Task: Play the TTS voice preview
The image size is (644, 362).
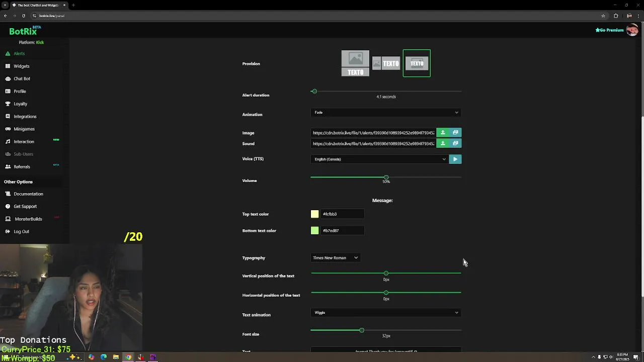Action: (x=455, y=159)
